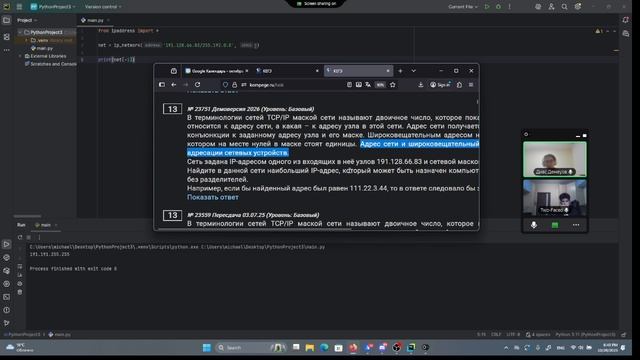The width and height of the screenshot is (640, 360).
Task: Click taskbar Search box
Action: pos(250,347)
